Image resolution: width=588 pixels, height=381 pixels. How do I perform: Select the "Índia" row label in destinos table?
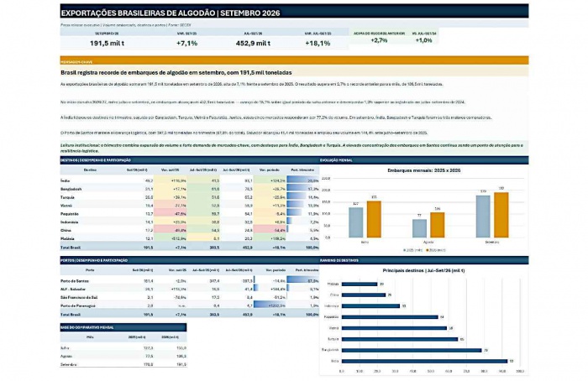66,180
